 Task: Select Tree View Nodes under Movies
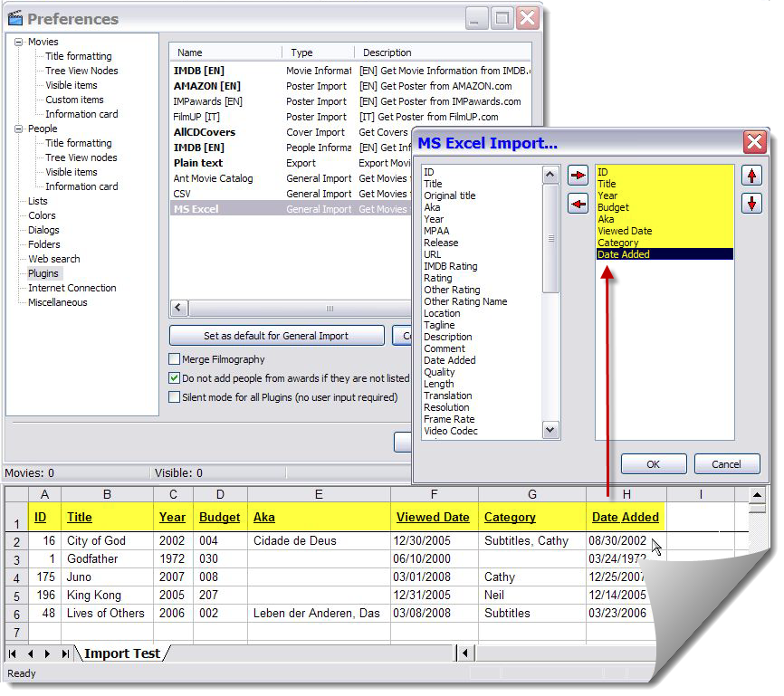tap(81, 71)
